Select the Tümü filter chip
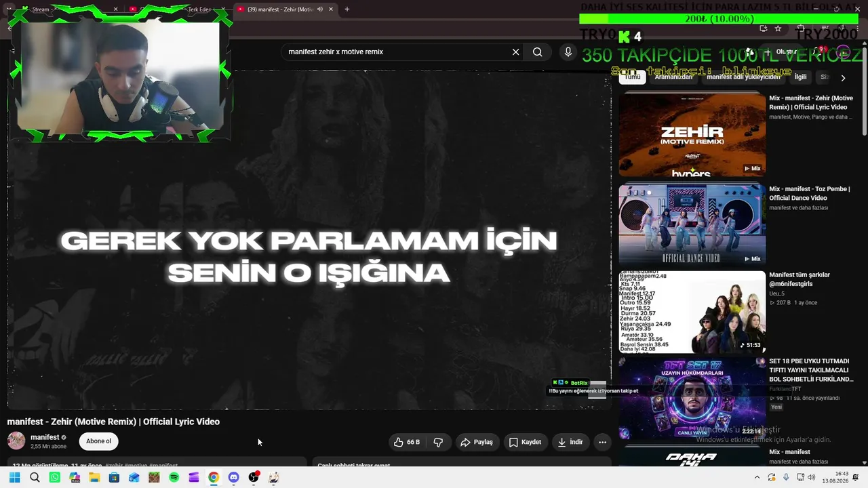This screenshot has height=488, width=868. tap(632, 77)
